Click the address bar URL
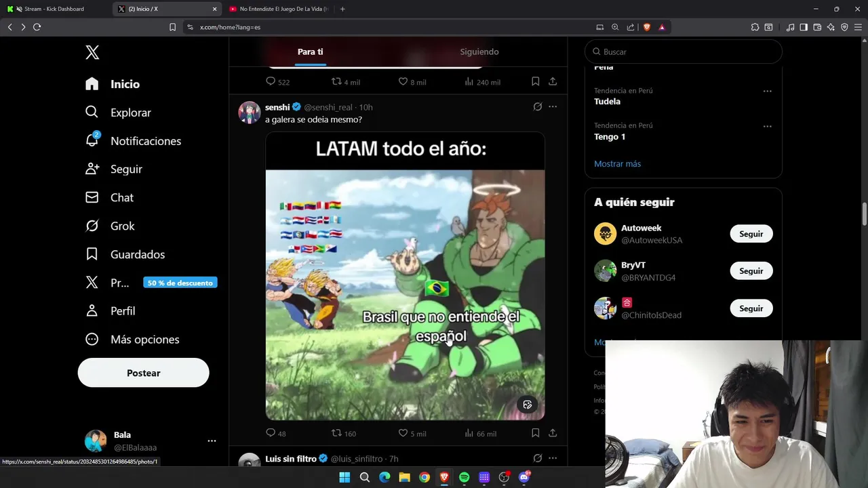 coord(230,27)
